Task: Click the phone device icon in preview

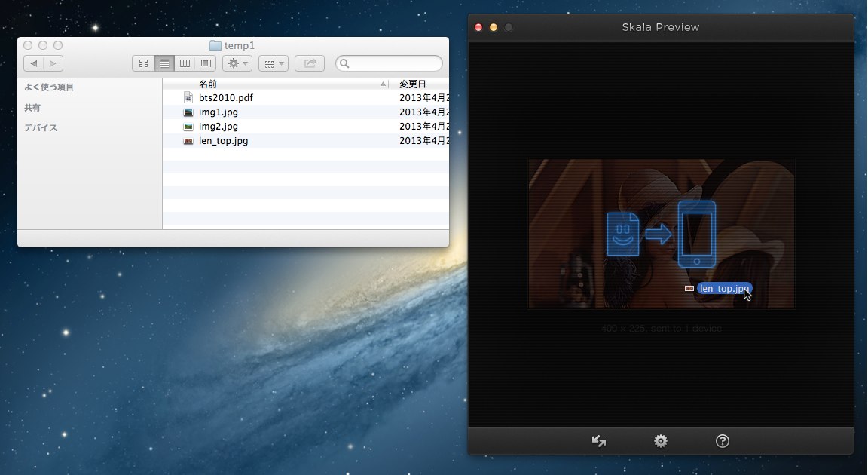Action: click(x=697, y=234)
